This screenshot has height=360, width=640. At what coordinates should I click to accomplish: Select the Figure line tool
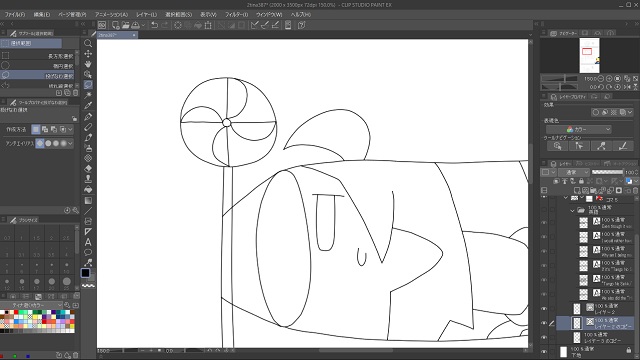point(88,211)
